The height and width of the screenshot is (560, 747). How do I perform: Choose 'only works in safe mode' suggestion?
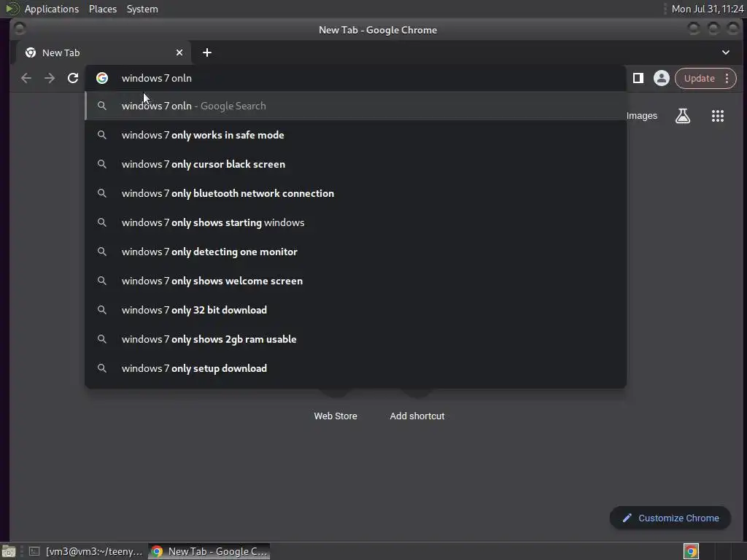coord(355,135)
